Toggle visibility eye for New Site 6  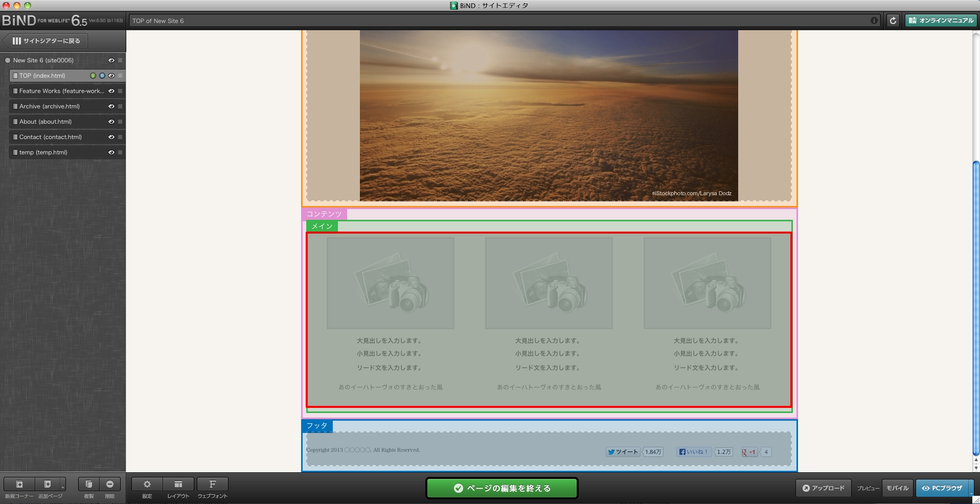pyautogui.click(x=111, y=60)
